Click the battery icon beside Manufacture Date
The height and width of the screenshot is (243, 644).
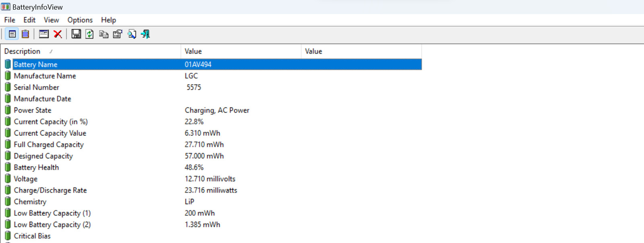(x=8, y=99)
